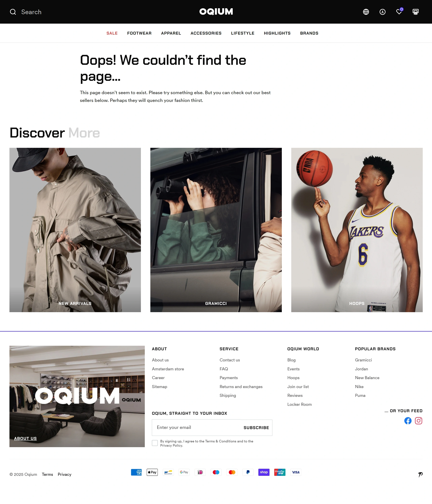
Task: Open the Hoops collection image
Action: [357, 230]
